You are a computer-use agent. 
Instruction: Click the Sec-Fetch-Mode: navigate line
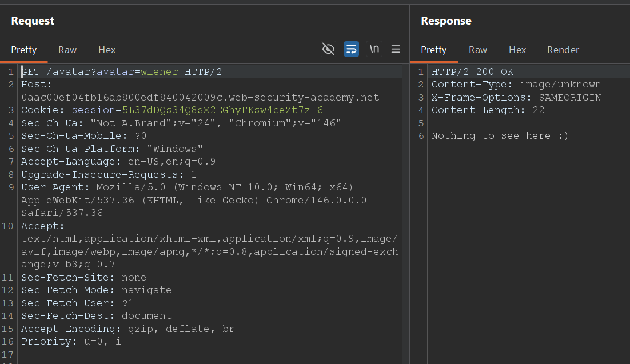point(97,290)
